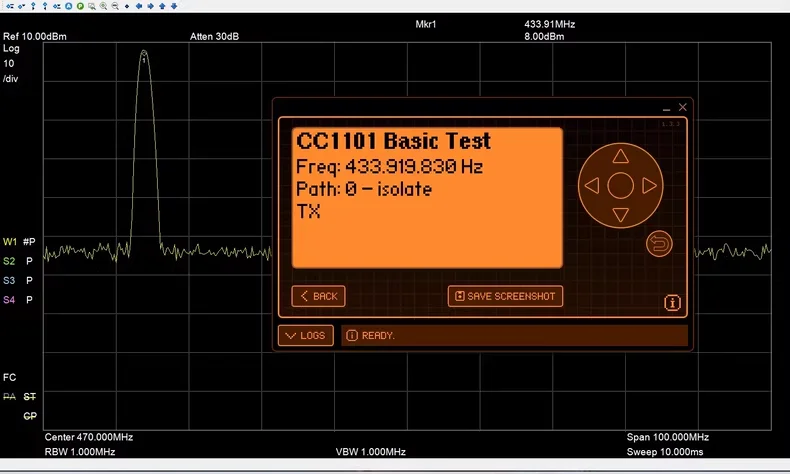This screenshot has height=474, width=790.
Task: Click the Log scale label
Action: point(11,48)
